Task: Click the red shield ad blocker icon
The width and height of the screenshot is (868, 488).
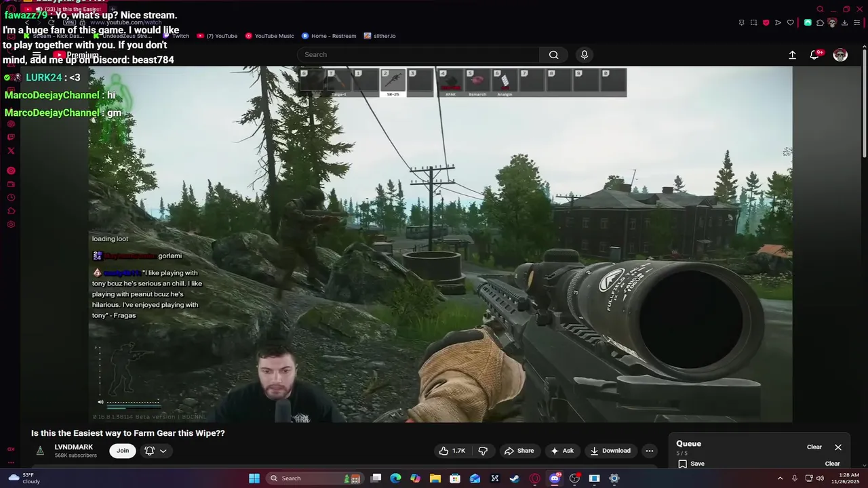Action: (766, 22)
